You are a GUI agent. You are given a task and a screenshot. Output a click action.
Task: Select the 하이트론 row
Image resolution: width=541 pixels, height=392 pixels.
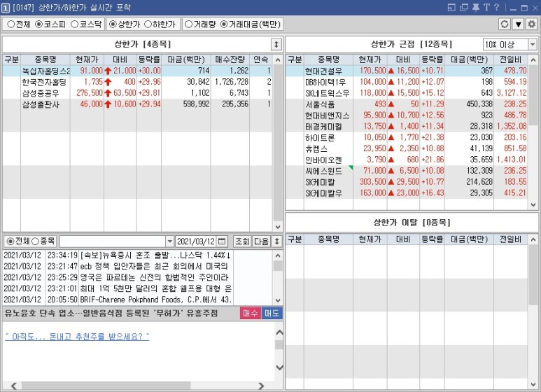click(x=407, y=137)
